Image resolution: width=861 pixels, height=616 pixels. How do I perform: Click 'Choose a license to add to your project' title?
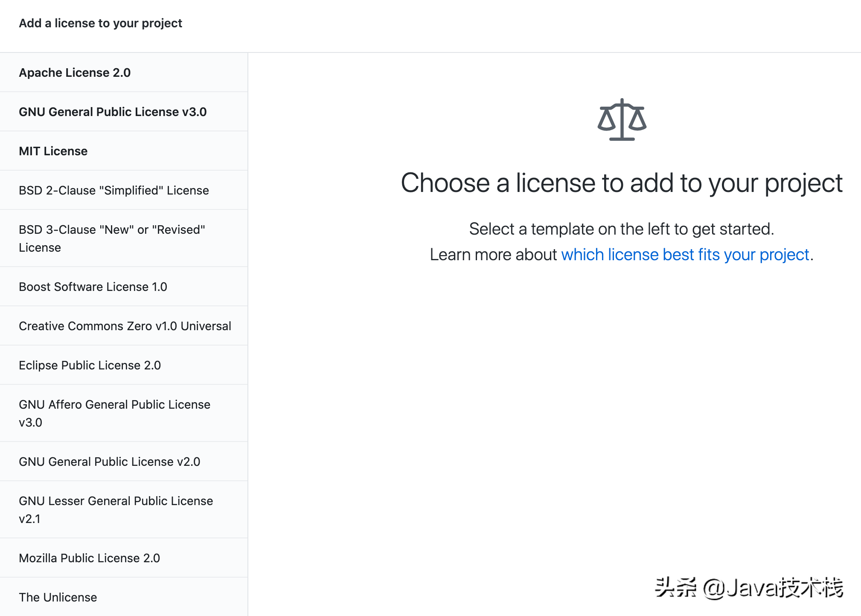[622, 183]
